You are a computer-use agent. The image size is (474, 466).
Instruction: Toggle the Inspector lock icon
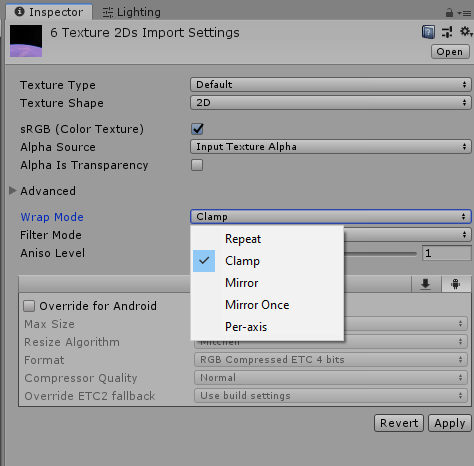pyautogui.click(x=449, y=13)
